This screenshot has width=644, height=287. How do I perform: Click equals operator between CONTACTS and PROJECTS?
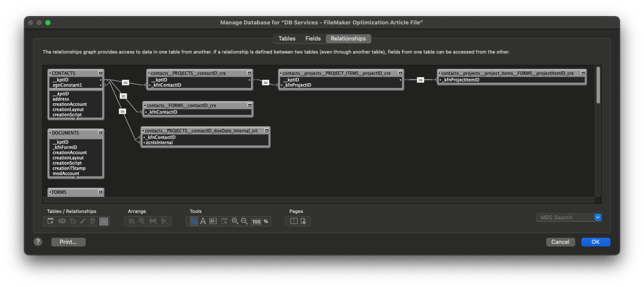[125, 83]
